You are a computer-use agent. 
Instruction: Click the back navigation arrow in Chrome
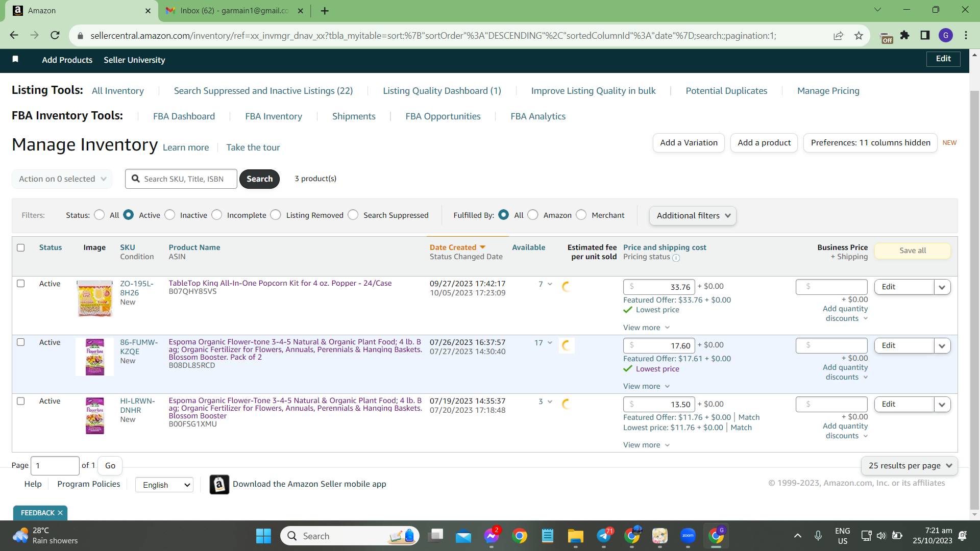14,35
